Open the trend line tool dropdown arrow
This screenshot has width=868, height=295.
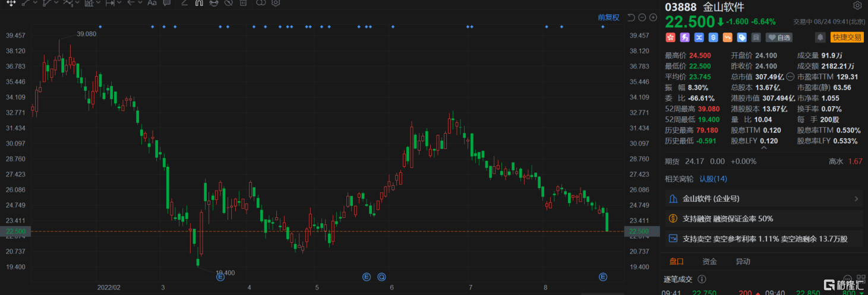(36, 3)
